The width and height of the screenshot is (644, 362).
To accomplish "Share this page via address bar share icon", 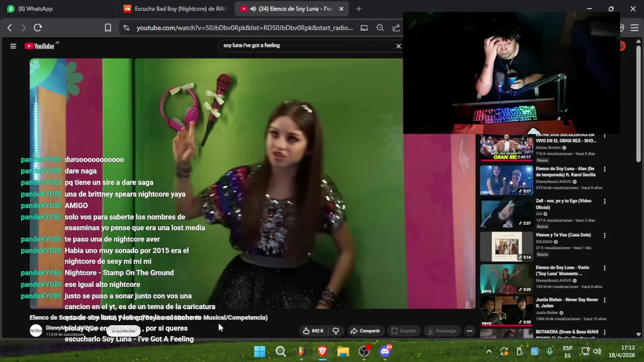I will pos(396,28).
